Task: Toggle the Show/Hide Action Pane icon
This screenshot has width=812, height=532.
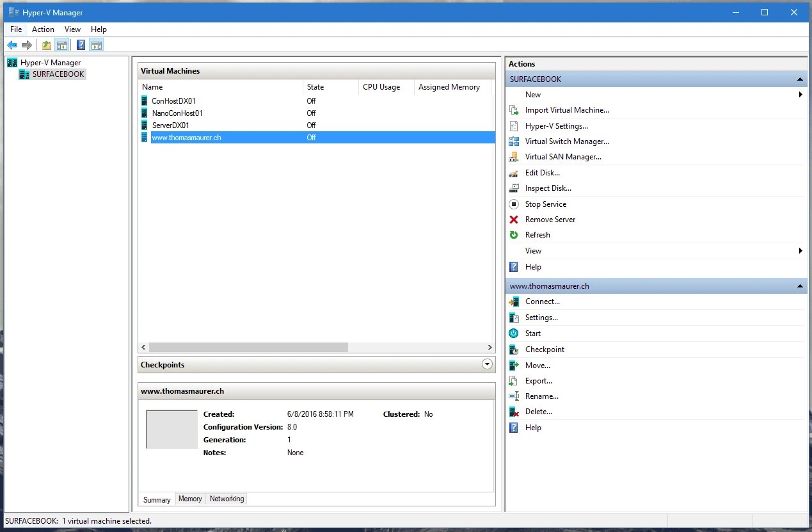Action: (x=97, y=45)
